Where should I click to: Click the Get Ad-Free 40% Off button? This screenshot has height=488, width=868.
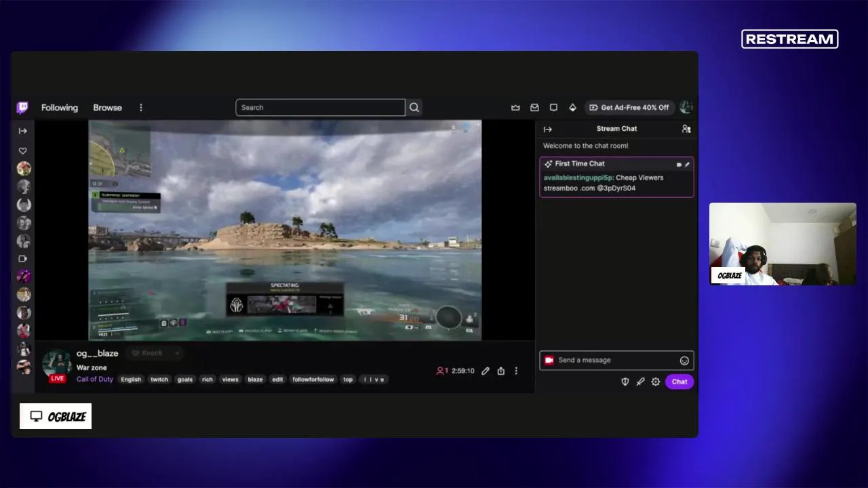point(629,107)
